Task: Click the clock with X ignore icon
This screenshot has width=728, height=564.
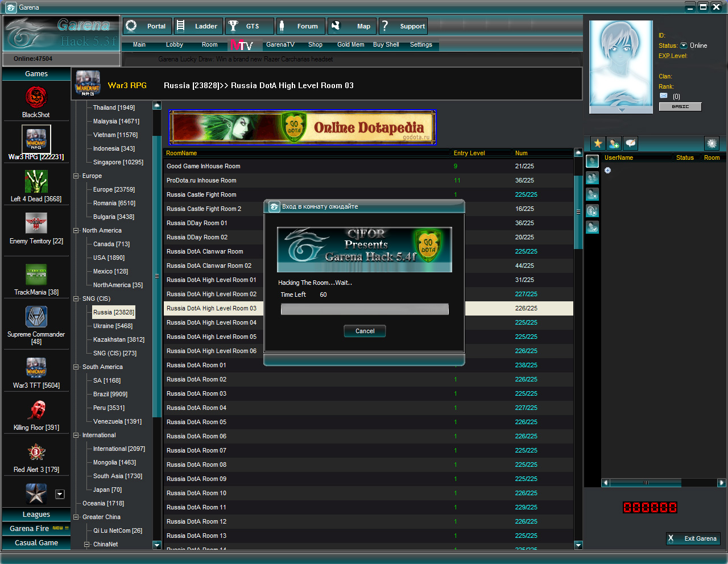Action: click(592, 211)
